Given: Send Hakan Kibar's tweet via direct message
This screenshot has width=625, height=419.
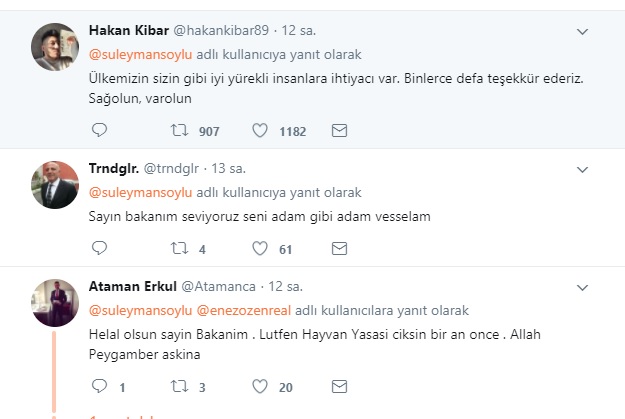Looking at the screenshot, I should pyautogui.click(x=339, y=130).
